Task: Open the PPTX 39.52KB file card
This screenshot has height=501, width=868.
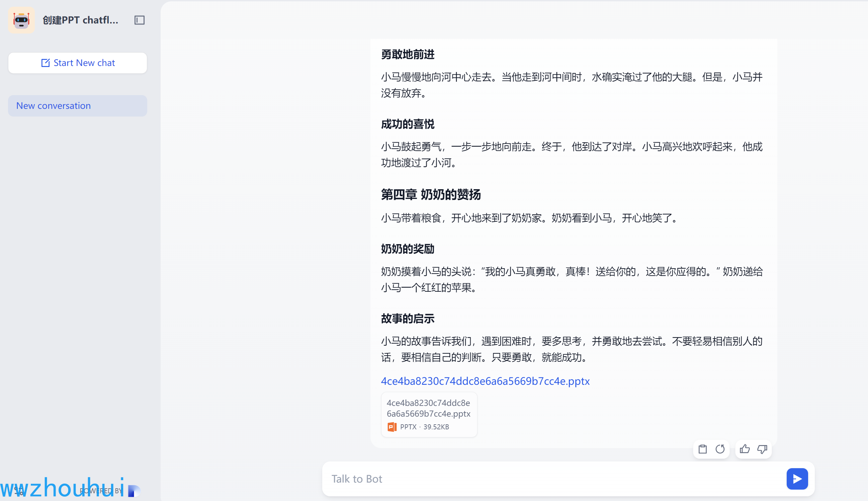Action: [x=429, y=414]
